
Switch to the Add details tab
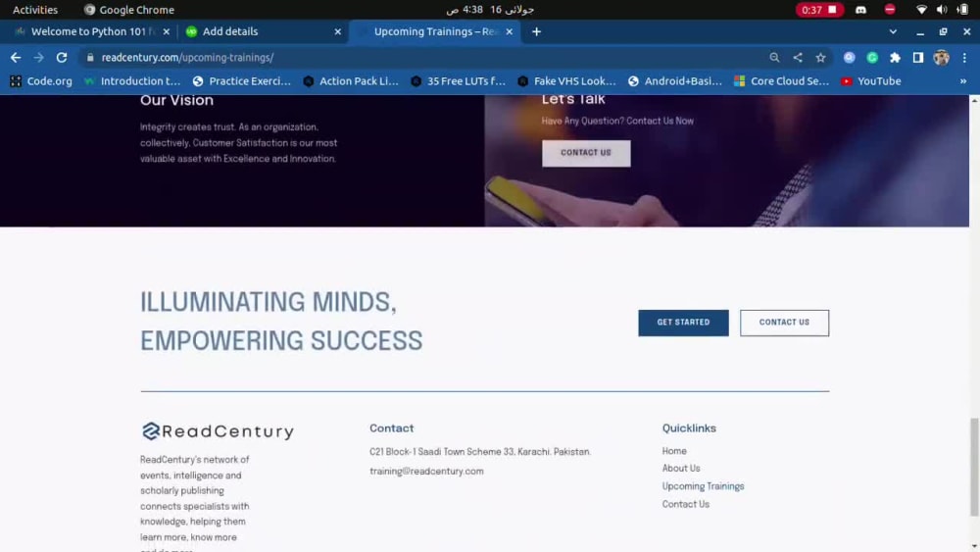[262, 31]
